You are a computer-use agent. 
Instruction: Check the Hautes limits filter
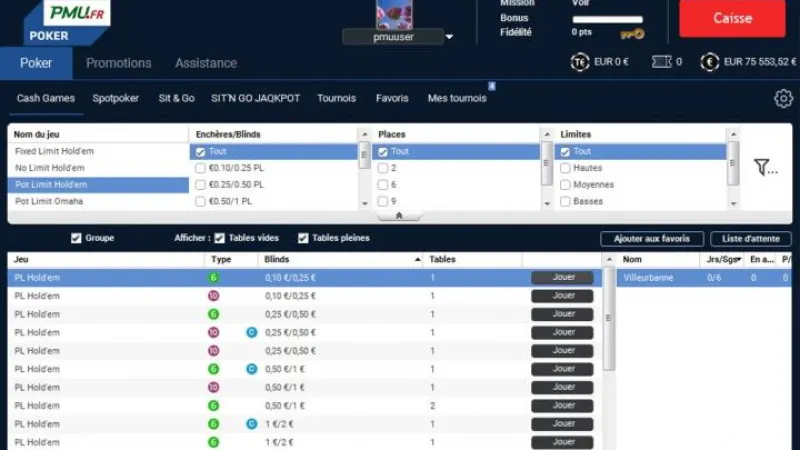(x=565, y=168)
